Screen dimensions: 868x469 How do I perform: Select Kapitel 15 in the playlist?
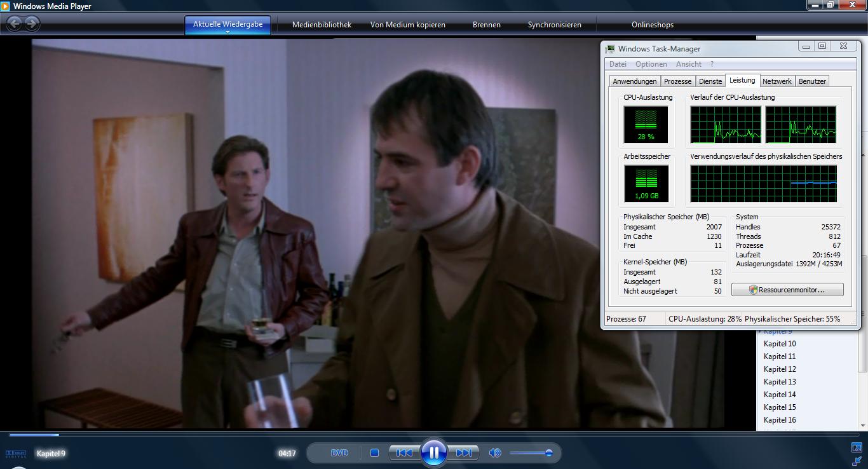pyautogui.click(x=780, y=407)
